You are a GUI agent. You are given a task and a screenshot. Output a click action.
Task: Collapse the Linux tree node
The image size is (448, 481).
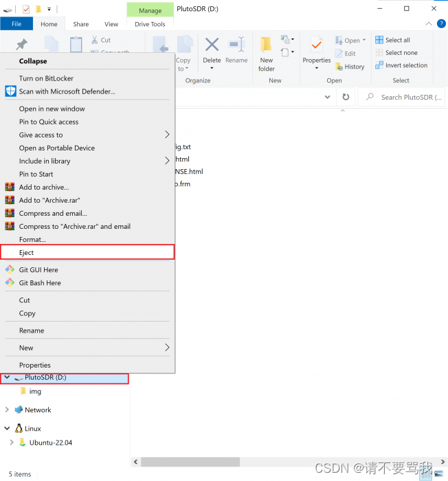coord(7,428)
